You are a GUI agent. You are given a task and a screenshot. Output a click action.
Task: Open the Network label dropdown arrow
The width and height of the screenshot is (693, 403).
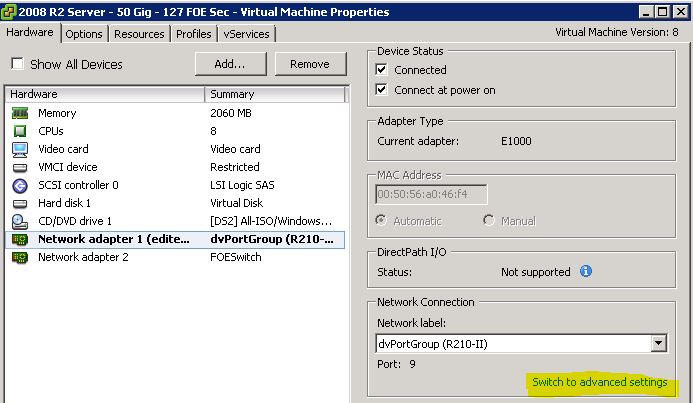click(659, 343)
